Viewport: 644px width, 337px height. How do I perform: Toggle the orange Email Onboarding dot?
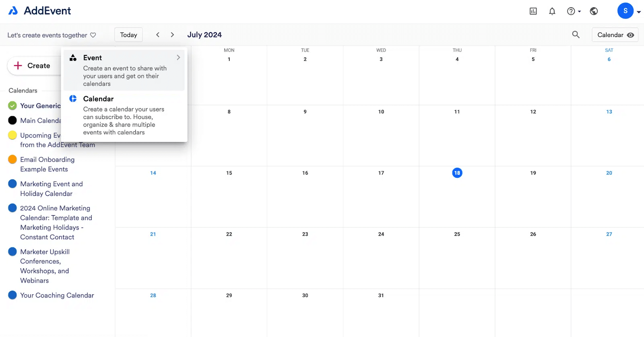point(12,159)
